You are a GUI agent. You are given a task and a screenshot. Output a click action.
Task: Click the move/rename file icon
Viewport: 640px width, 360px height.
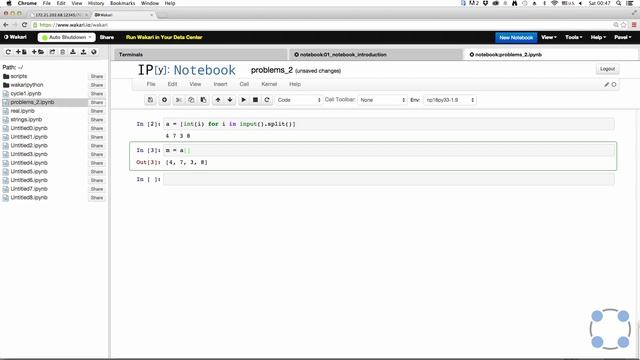coord(52,52)
